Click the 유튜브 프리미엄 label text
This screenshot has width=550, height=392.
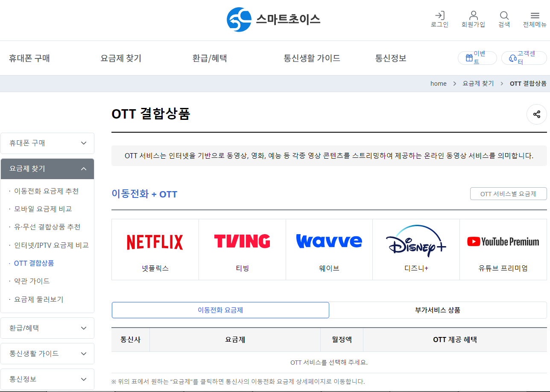coord(503,268)
